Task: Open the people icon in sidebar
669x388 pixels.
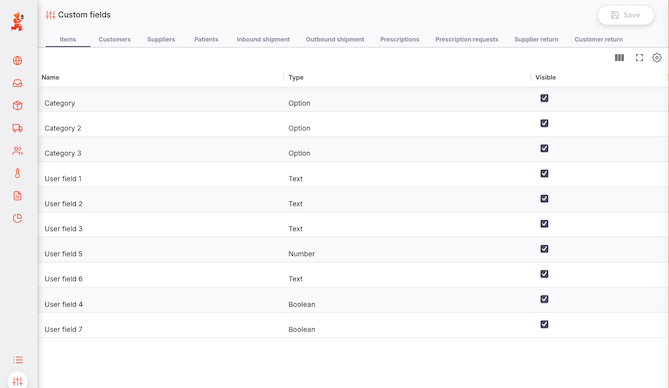Action: (17, 151)
